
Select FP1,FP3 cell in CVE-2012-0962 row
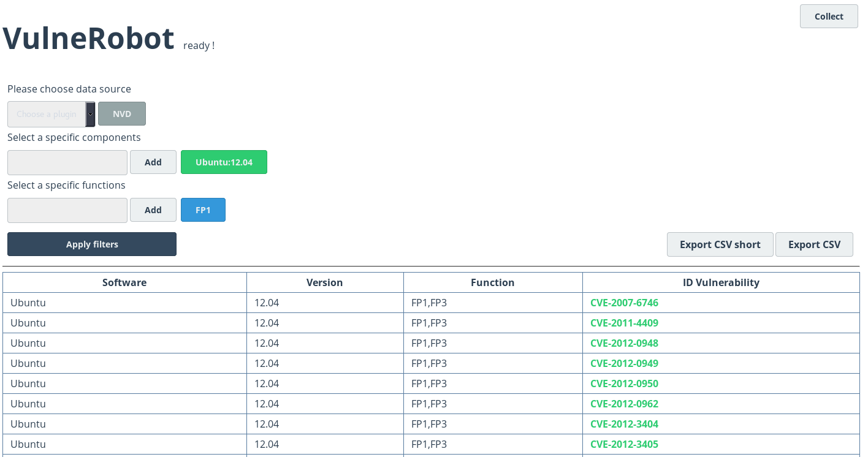point(493,404)
